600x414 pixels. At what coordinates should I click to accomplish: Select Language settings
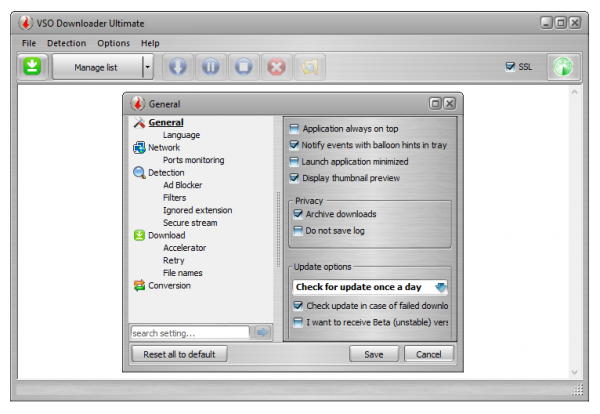[x=181, y=135]
